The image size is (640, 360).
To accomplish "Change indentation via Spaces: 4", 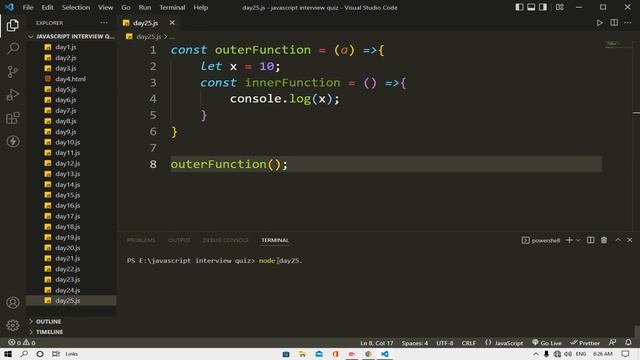I will coord(415,343).
